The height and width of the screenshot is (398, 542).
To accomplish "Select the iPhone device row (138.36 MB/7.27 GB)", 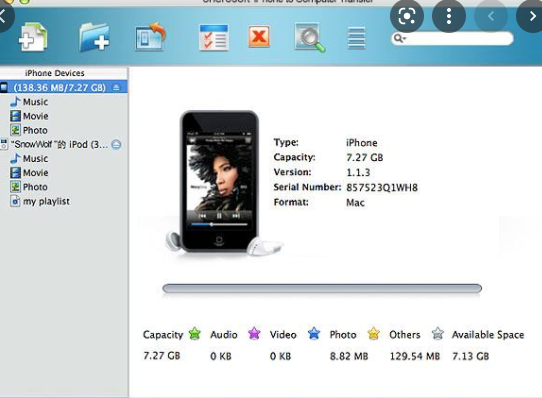I will coord(64,87).
